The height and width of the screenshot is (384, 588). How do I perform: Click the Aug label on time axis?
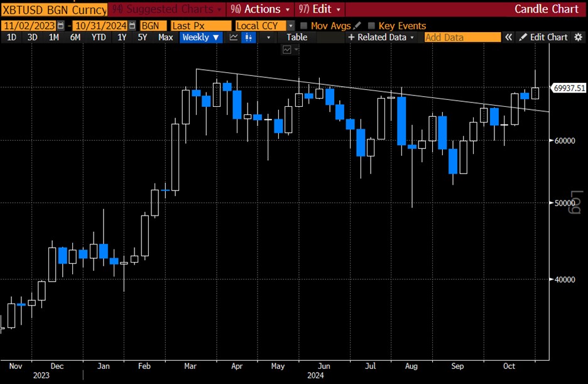coord(411,366)
